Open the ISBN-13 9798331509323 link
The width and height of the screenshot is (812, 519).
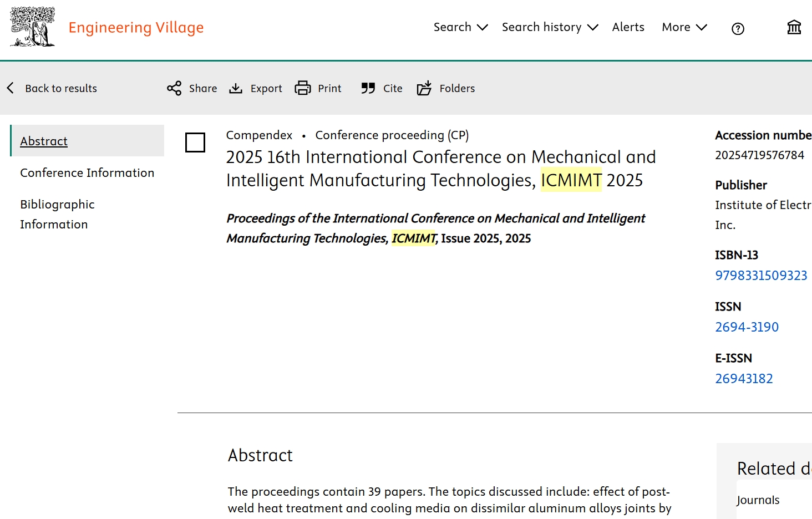pos(761,276)
